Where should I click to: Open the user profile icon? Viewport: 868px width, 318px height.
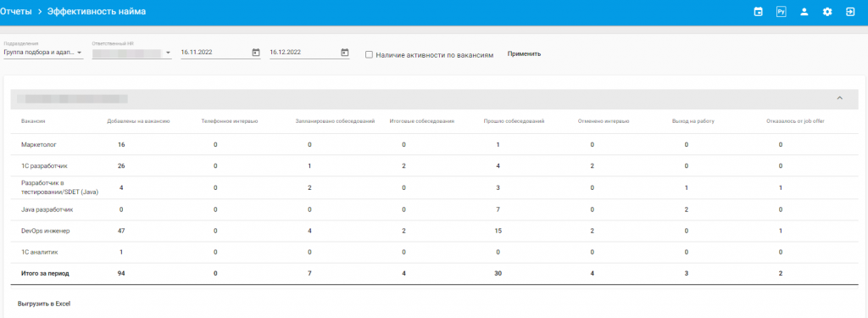804,12
